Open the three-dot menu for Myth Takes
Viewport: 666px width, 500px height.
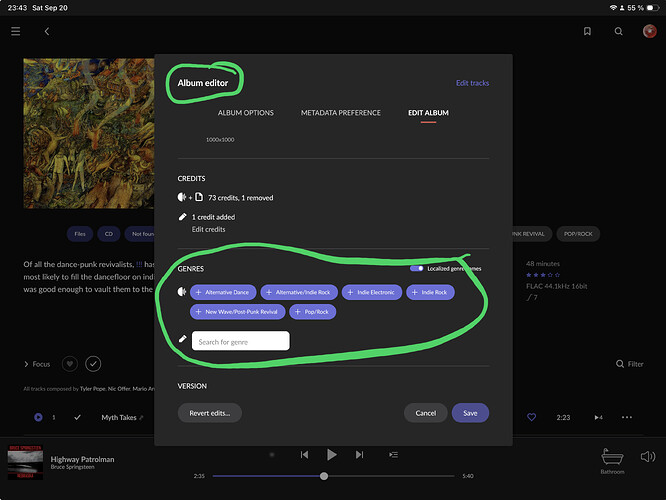coord(627,417)
